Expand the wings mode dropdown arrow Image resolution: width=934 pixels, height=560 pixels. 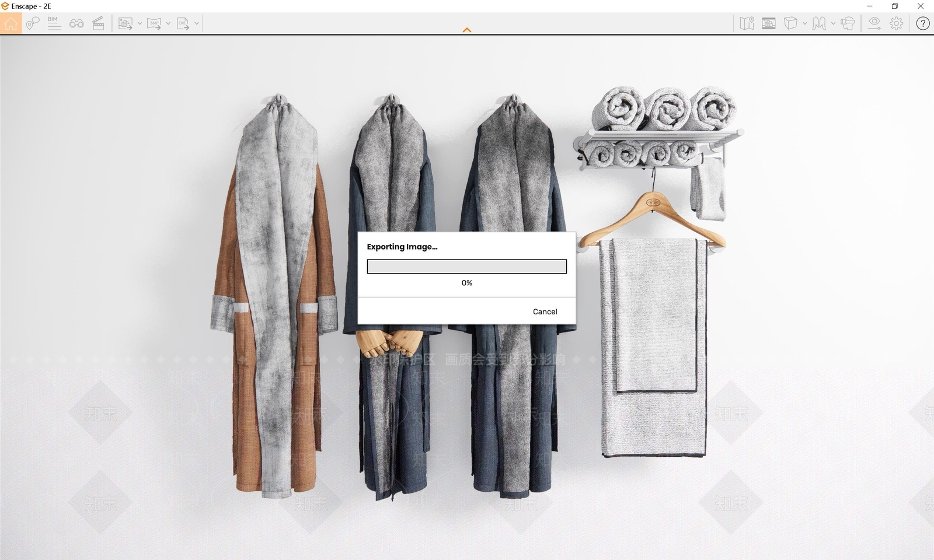[x=833, y=24]
